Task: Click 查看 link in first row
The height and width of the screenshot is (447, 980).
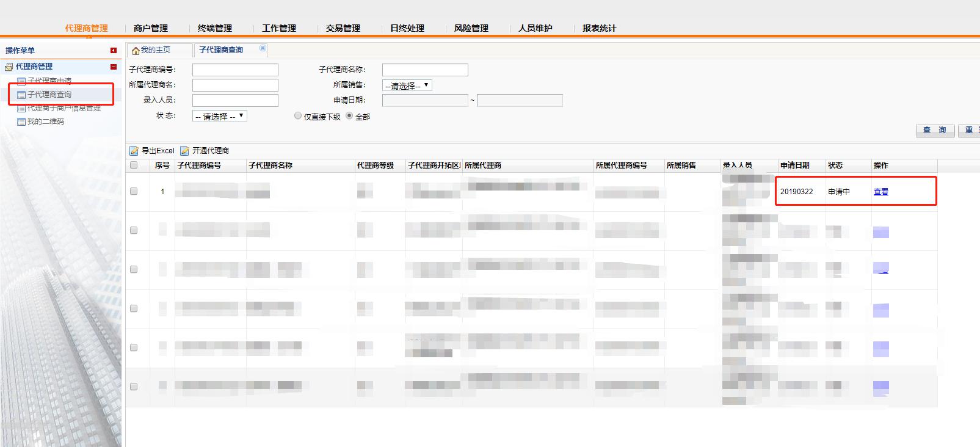Action: pyautogui.click(x=880, y=192)
